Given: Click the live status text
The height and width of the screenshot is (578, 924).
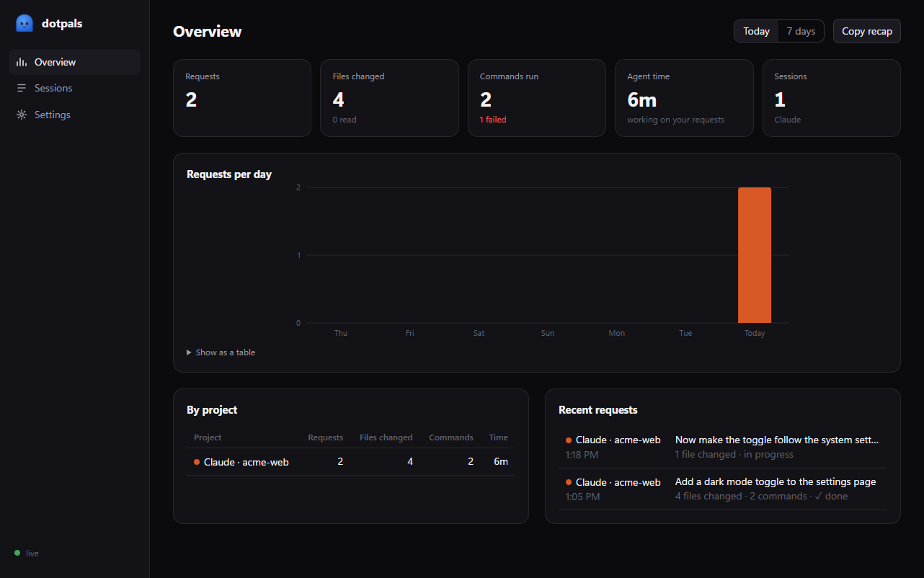Looking at the screenshot, I should click(x=32, y=553).
